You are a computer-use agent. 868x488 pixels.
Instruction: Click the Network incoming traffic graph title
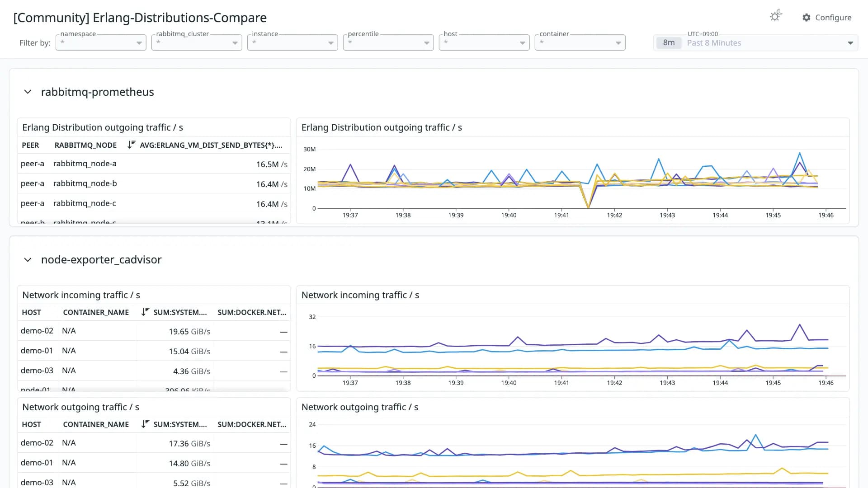[360, 295]
